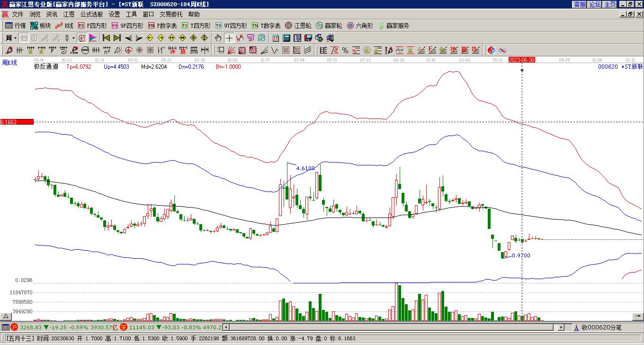This screenshot has height=345, width=644.
Task: Click the Tp=6.0792 indicator value
Action: click(79, 67)
